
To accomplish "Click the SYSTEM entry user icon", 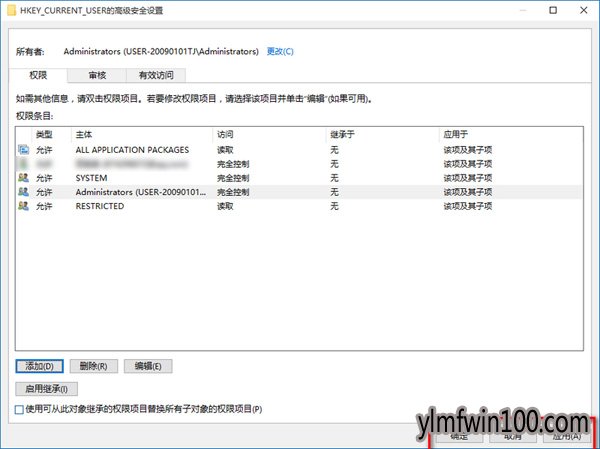I will tap(23, 178).
